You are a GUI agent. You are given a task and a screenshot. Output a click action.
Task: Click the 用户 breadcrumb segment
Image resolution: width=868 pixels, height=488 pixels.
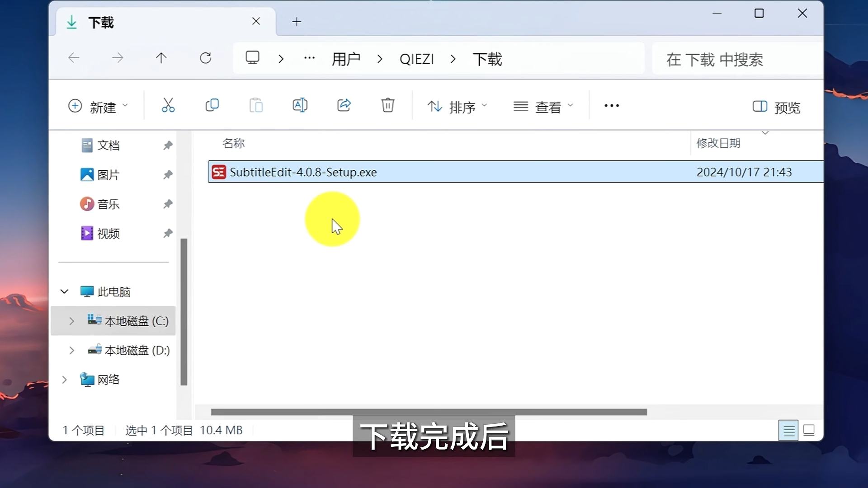pyautogui.click(x=346, y=59)
